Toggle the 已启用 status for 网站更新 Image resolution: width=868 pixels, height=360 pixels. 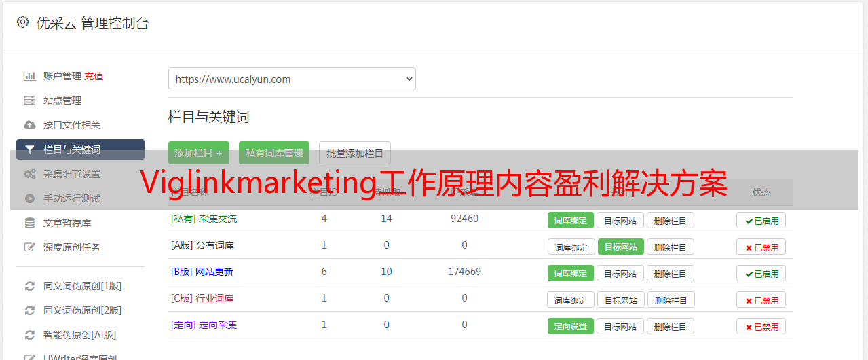pyautogui.click(x=761, y=273)
